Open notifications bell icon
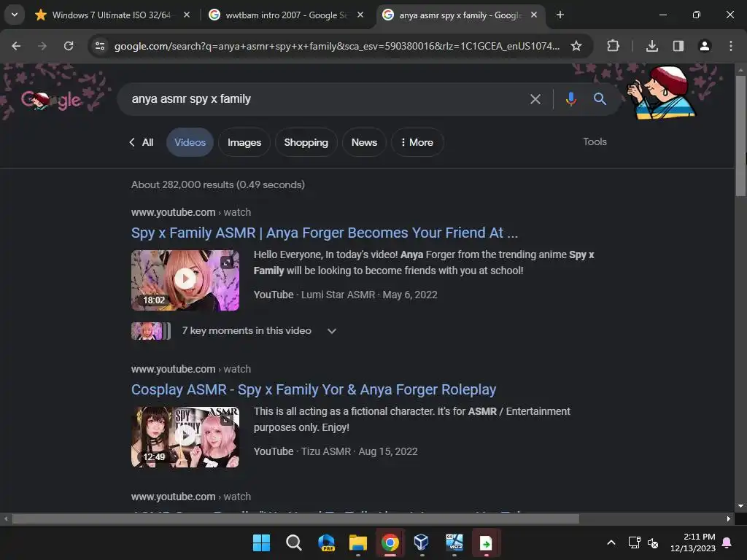747x560 pixels. [x=727, y=542]
